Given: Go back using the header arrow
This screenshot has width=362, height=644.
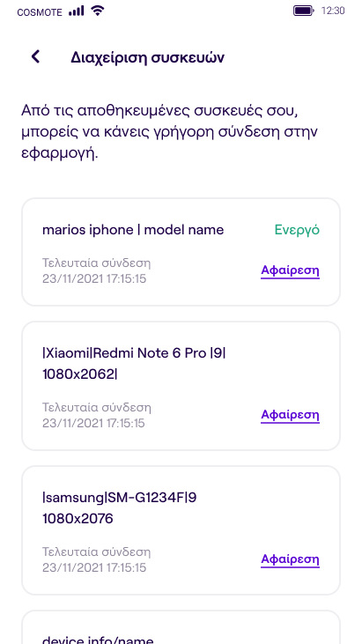Looking at the screenshot, I should (x=36, y=56).
